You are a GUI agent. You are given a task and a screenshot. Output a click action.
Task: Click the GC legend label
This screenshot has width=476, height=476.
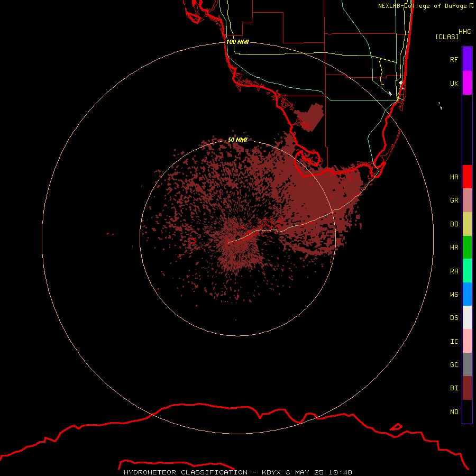click(x=454, y=365)
